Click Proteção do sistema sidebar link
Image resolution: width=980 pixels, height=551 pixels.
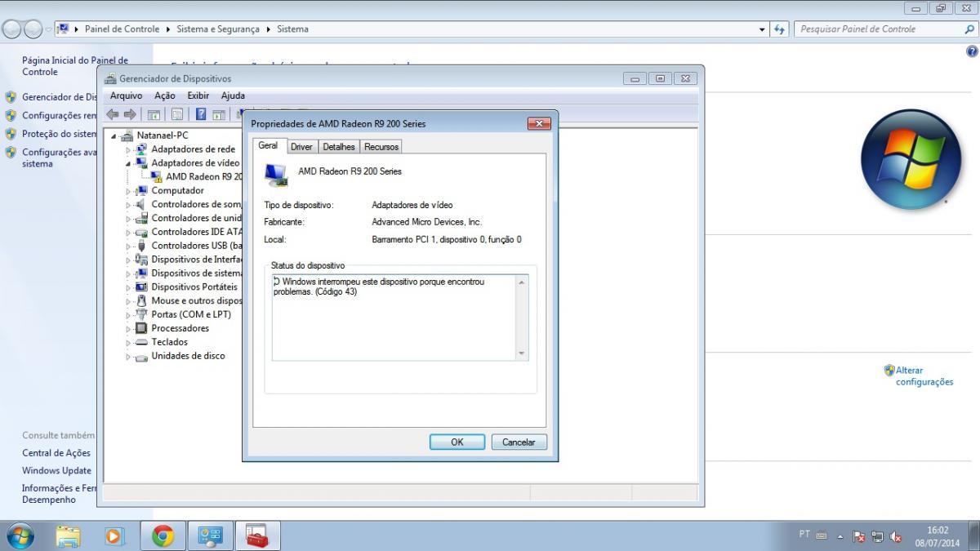pos(59,134)
